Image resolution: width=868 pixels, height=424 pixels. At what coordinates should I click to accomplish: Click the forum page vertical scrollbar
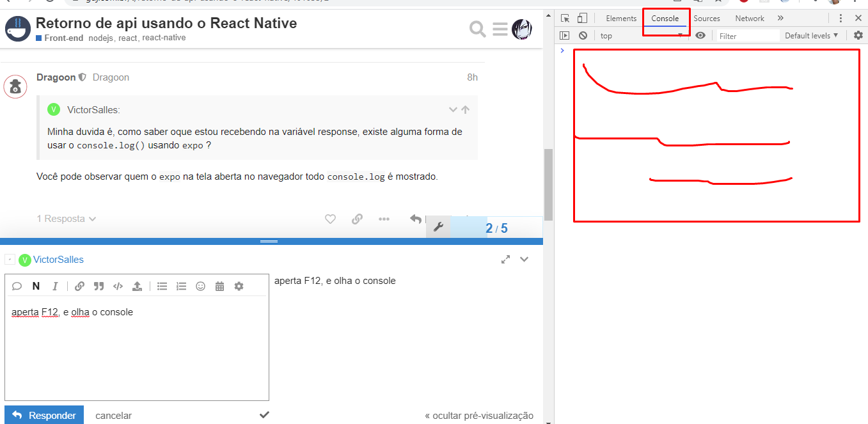[548, 185]
